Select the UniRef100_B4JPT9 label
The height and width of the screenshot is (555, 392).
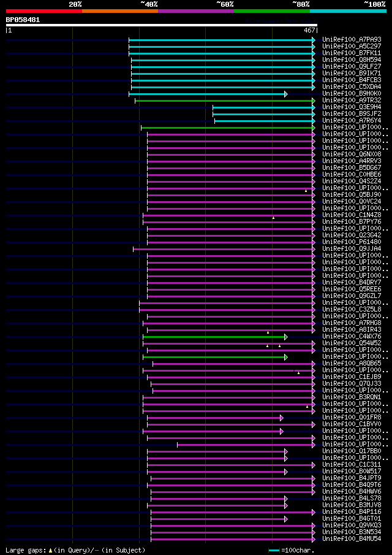click(352, 478)
